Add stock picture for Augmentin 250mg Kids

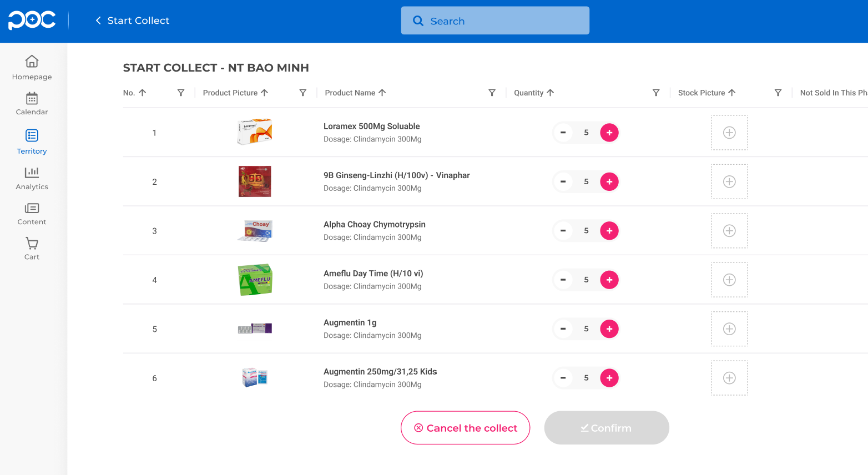point(729,378)
